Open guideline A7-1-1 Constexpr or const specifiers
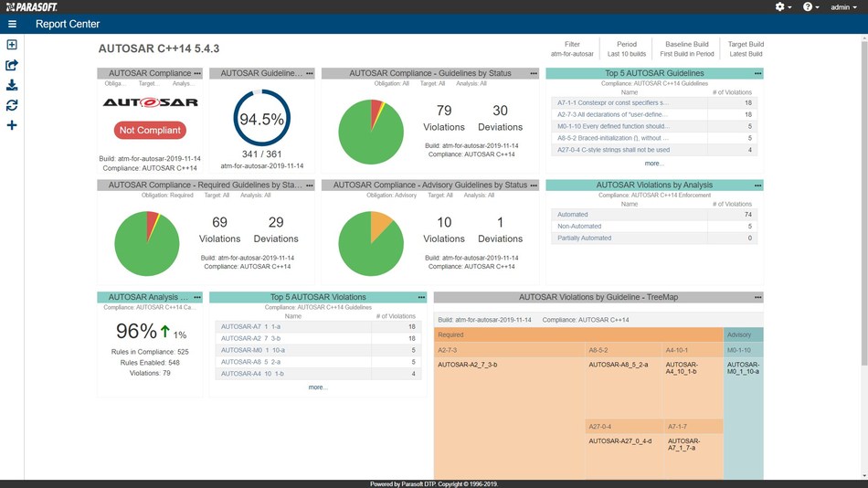868x488 pixels. [x=613, y=102]
